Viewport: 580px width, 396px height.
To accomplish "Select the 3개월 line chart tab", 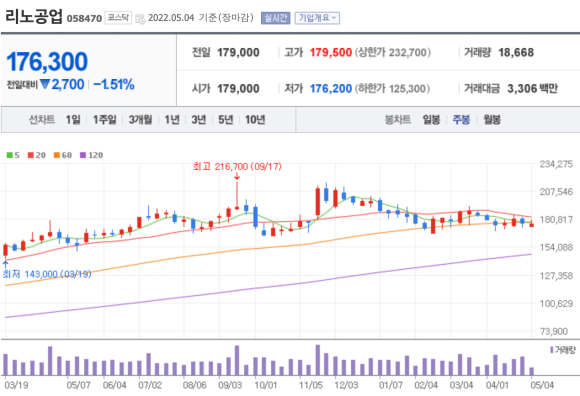I will (x=140, y=119).
